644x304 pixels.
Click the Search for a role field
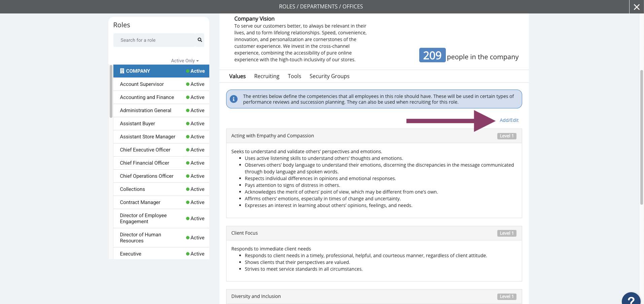[154, 40]
